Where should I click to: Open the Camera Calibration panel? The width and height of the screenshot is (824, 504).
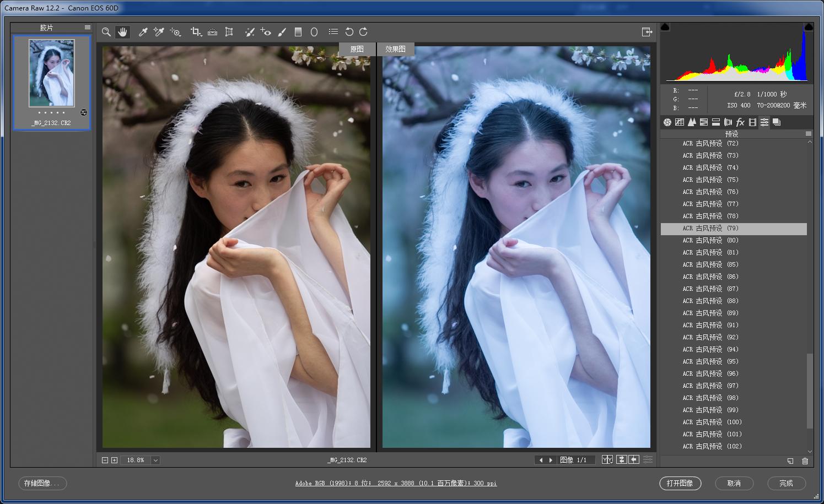tap(752, 122)
